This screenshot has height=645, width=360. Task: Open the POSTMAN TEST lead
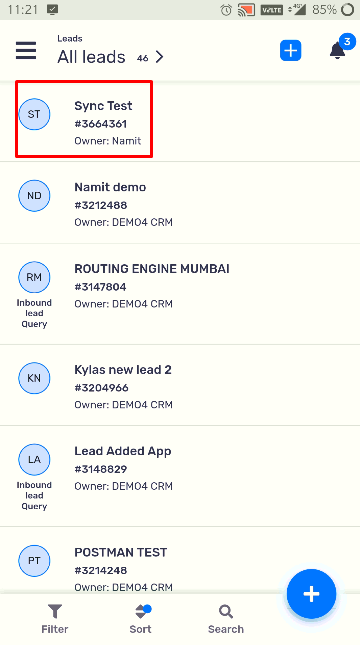click(x=180, y=560)
